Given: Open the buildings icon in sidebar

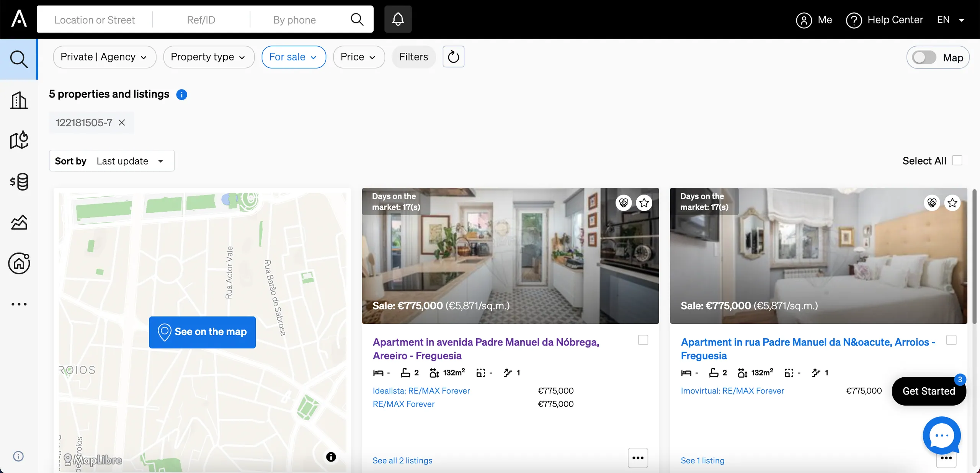Looking at the screenshot, I should point(19,100).
